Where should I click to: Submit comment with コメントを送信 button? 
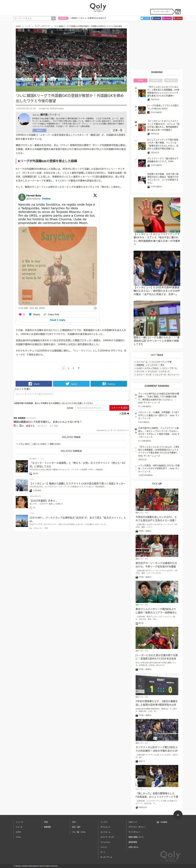point(119,408)
